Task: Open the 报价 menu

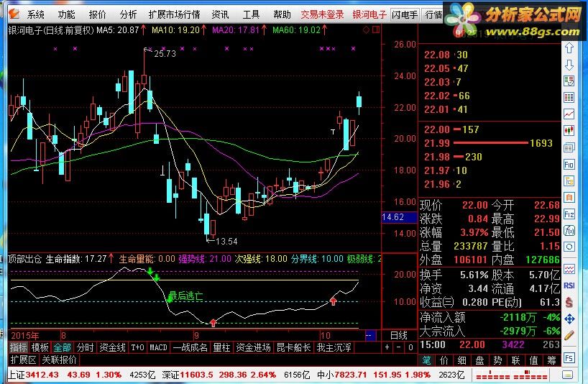Action: pyautogui.click(x=97, y=14)
